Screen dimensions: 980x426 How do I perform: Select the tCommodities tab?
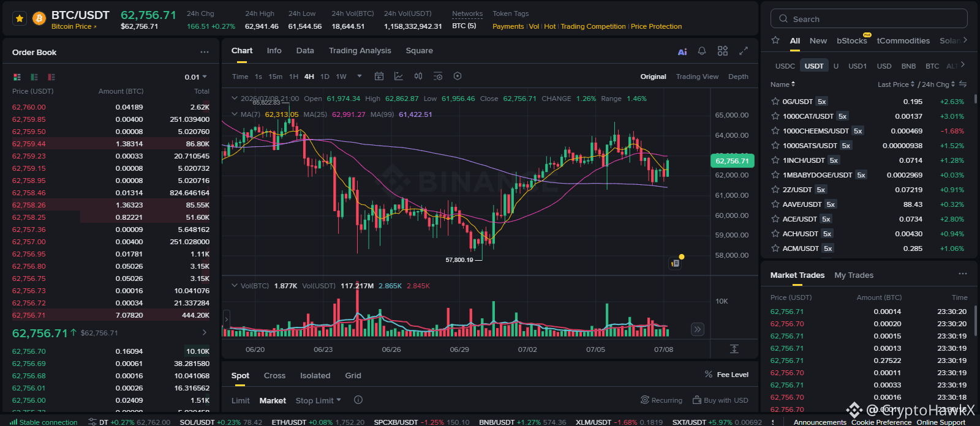click(903, 40)
